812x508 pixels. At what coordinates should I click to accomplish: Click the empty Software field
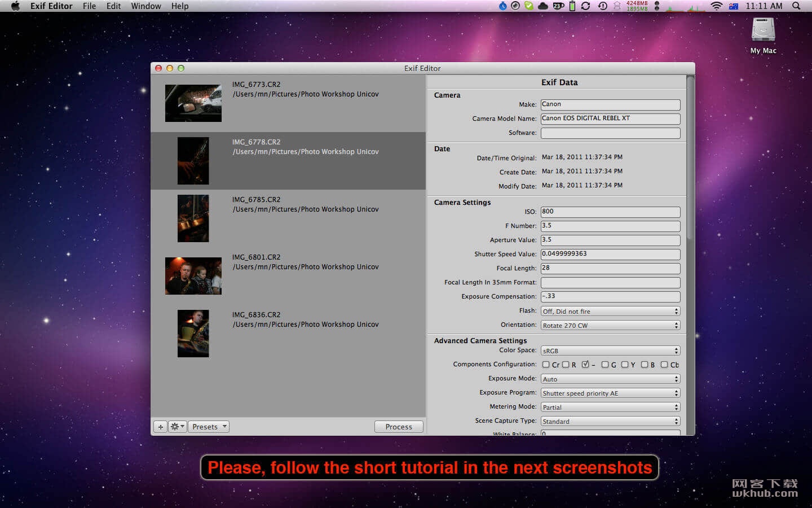point(610,133)
